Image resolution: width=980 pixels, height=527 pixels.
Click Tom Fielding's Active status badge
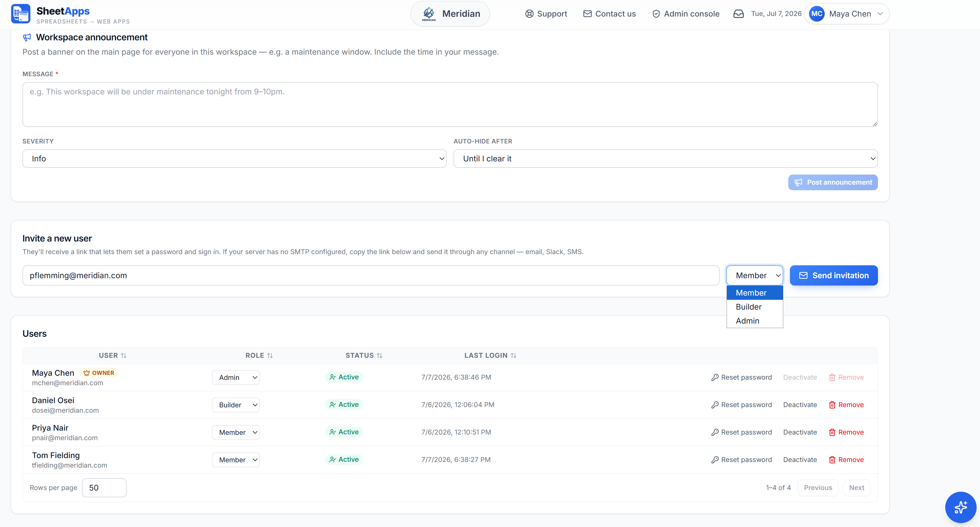pyautogui.click(x=344, y=459)
